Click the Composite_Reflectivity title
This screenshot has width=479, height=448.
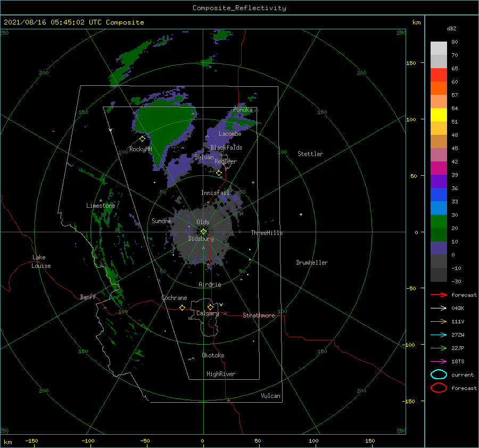click(x=239, y=8)
